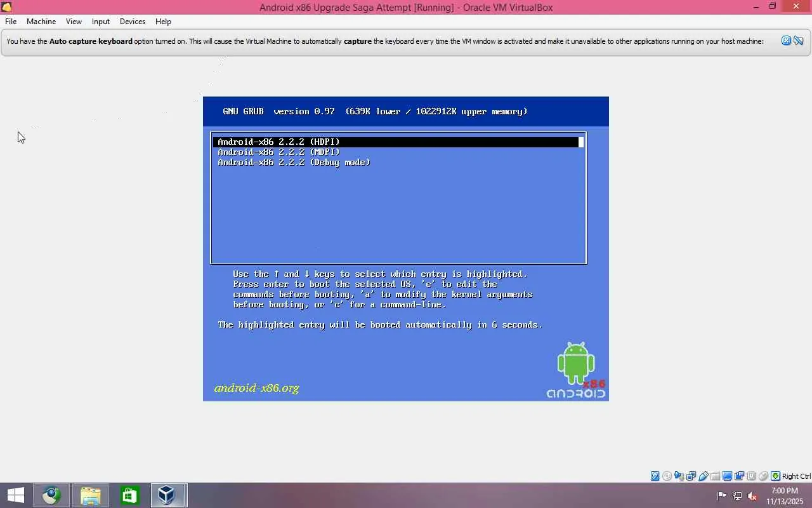The height and width of the screenshot is (508, 812).
Task: Open the View menu
Action: pyautogui.click(x=74, y=22)
